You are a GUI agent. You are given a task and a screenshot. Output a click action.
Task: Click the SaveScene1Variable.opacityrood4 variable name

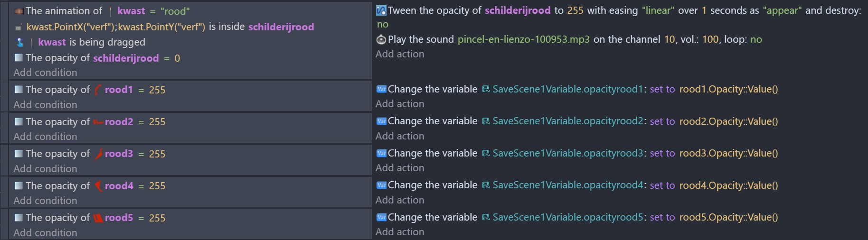point(568,185)
